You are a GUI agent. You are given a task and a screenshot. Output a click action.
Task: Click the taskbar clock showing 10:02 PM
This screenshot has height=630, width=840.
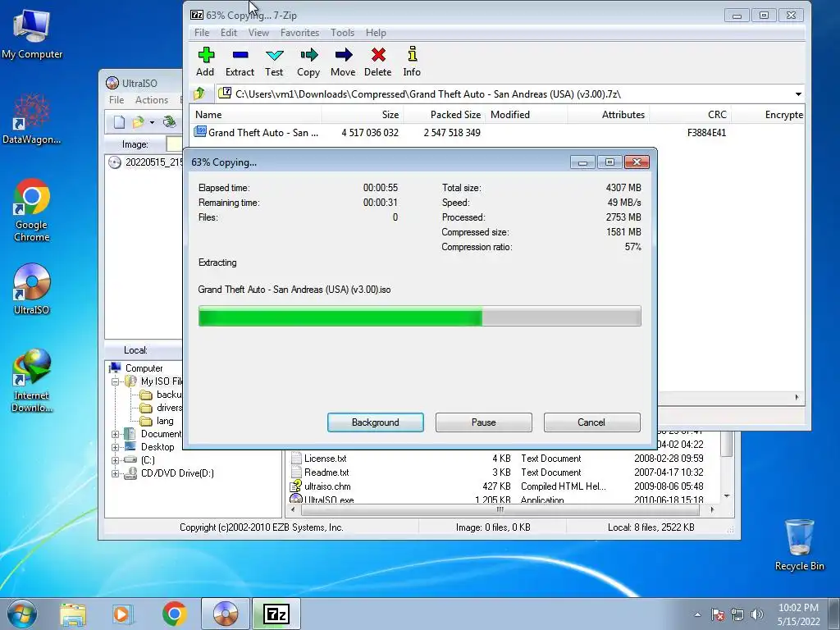798,614
